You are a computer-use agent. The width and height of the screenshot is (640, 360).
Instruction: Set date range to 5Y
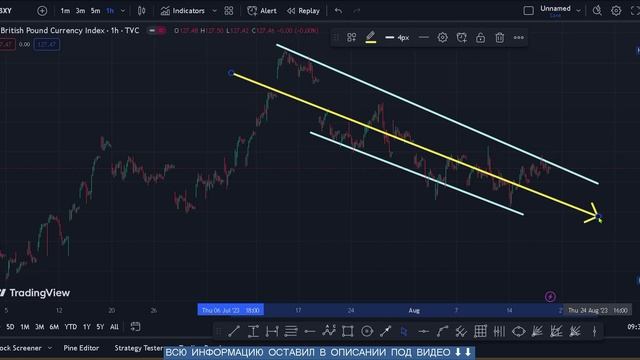(100, 327)
